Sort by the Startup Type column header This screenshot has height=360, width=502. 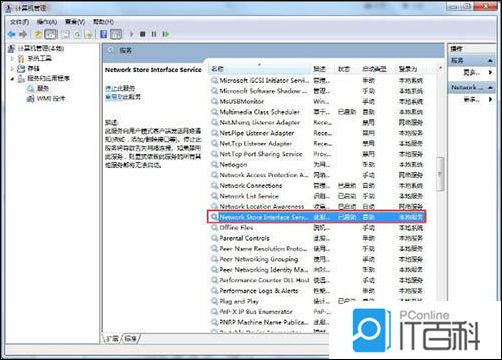click(378, 69)
